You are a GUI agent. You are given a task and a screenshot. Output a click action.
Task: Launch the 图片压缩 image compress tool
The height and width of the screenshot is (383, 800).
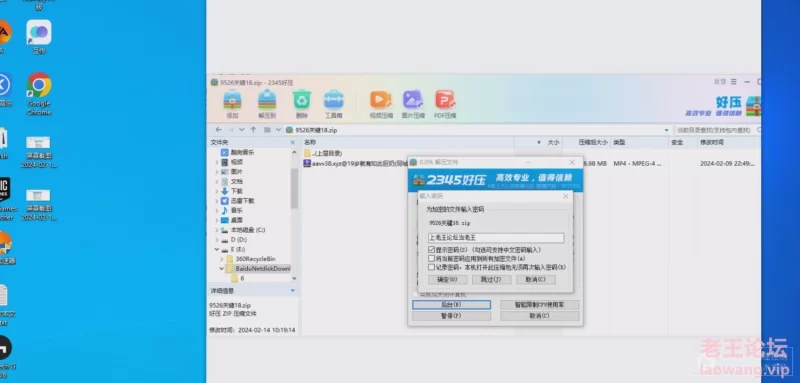tap(413, 104)
